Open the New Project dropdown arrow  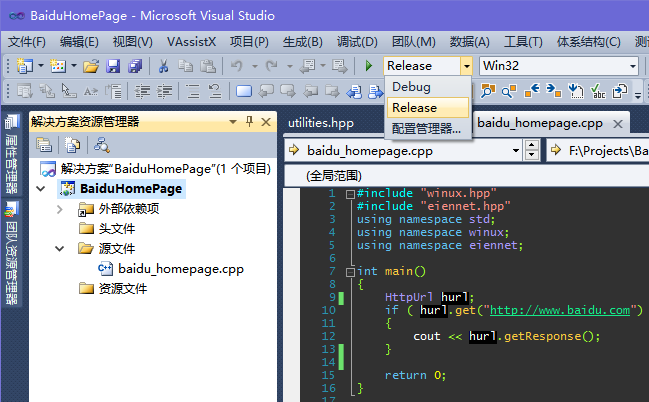click(x=41, y=65)
